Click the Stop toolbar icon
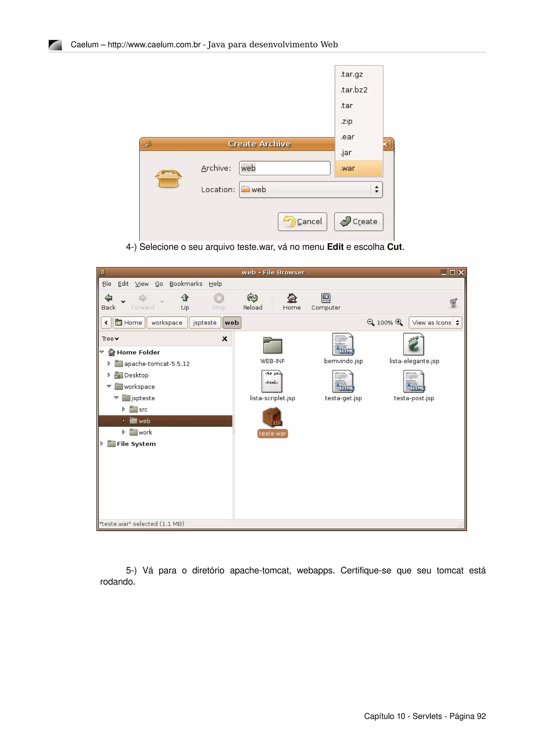Viewport: 534px width, 756px height. pos(219,298)
